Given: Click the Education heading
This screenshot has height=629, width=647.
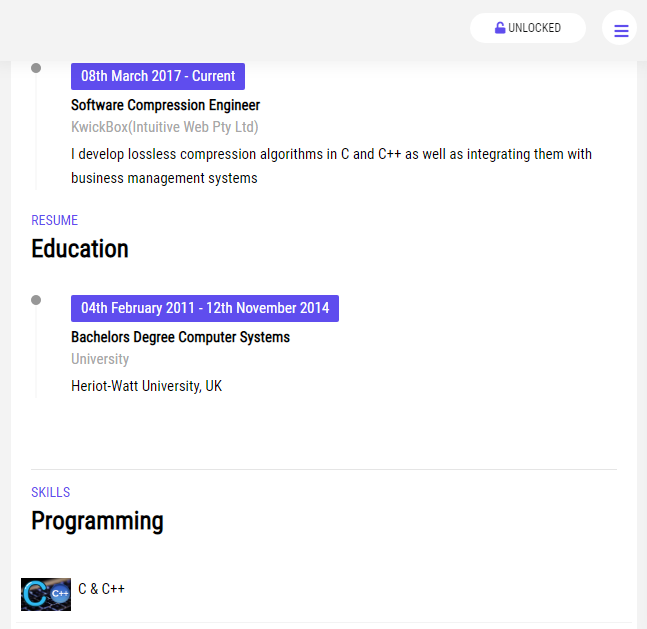Looking at the screenshot, I should coord(80,249).
